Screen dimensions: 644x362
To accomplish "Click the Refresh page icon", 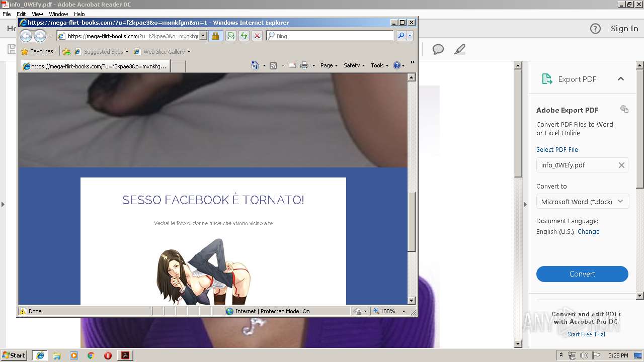I will (x=244, y=36).
